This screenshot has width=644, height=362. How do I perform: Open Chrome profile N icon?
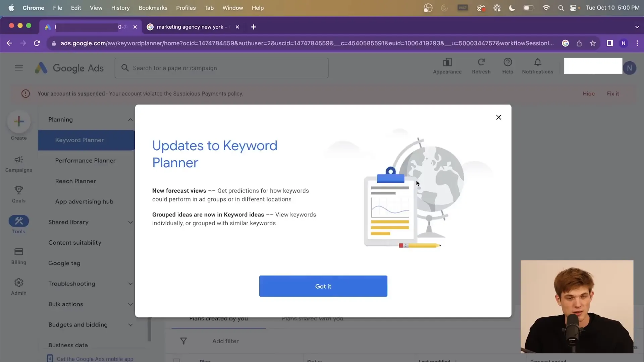623,43
